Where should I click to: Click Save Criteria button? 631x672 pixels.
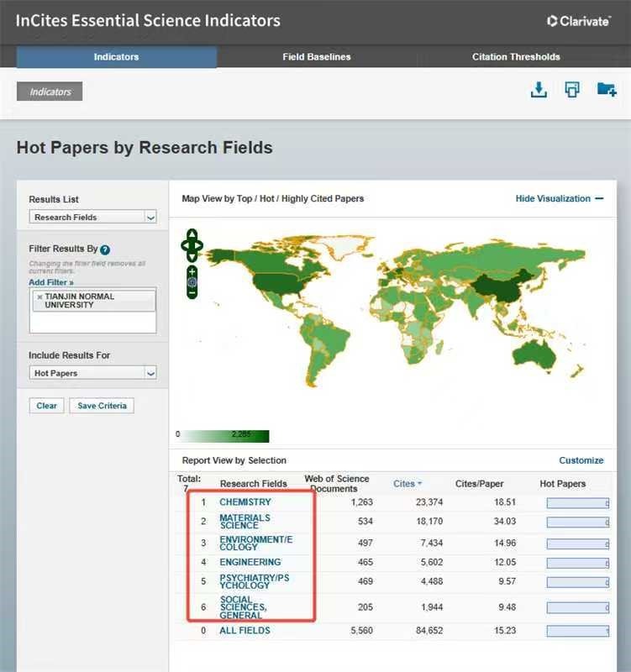[102, 406]
